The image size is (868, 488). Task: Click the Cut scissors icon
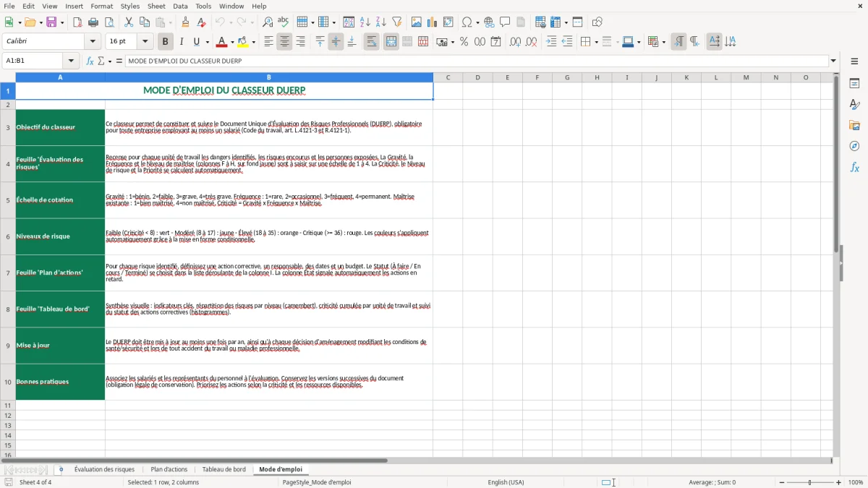(129, 22)
